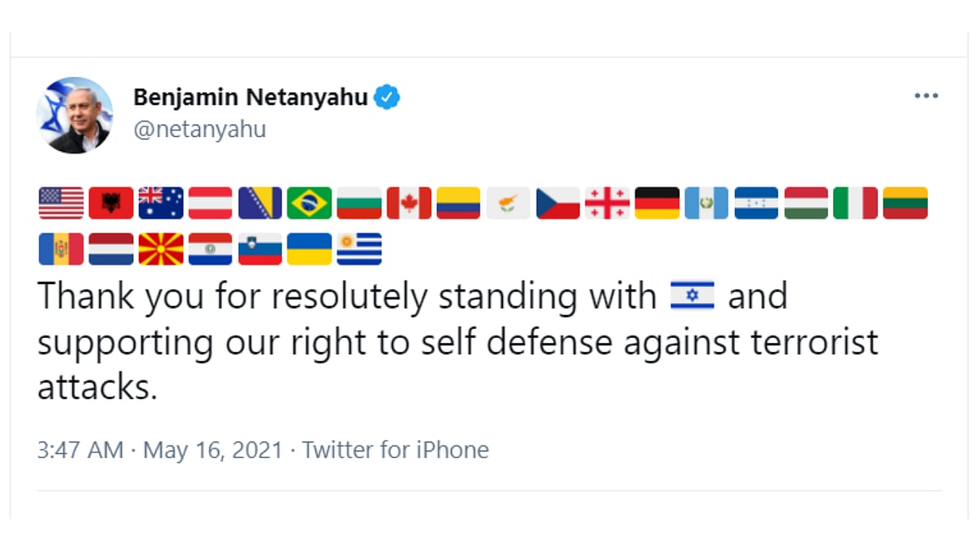Click the Italy flag emoji
The width and height of the screenshot is (980, 551).
(855, 203)
